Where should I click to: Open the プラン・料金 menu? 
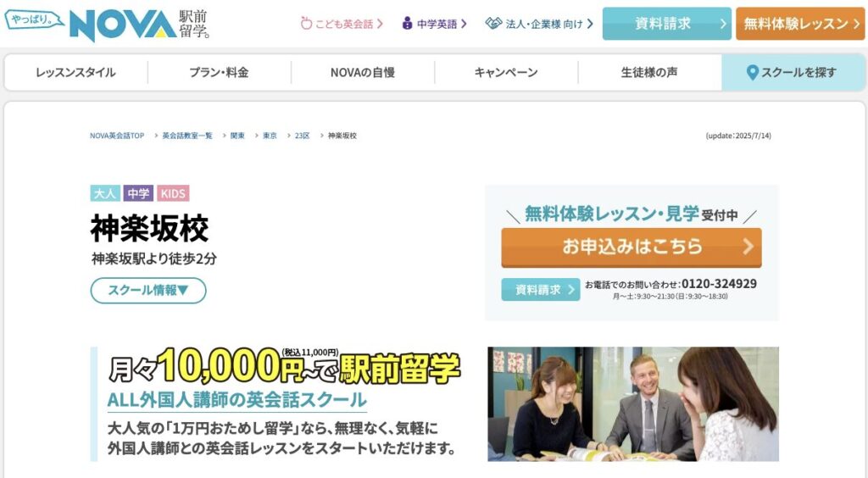pos(220,73)
